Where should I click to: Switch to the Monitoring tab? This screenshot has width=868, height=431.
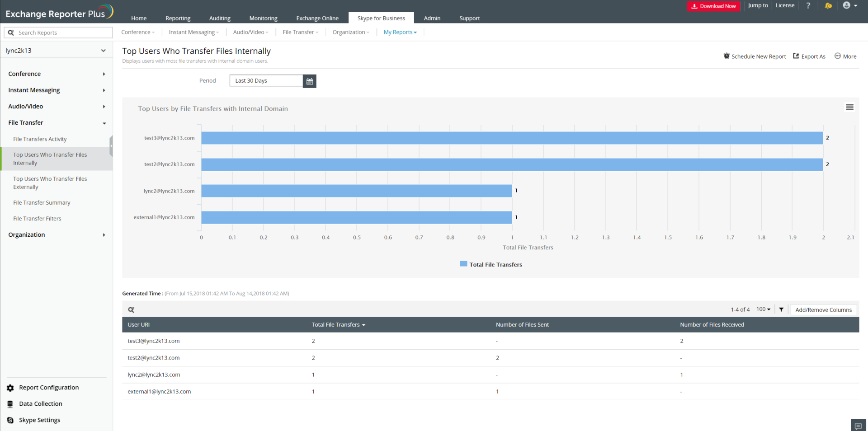point(263,18)
